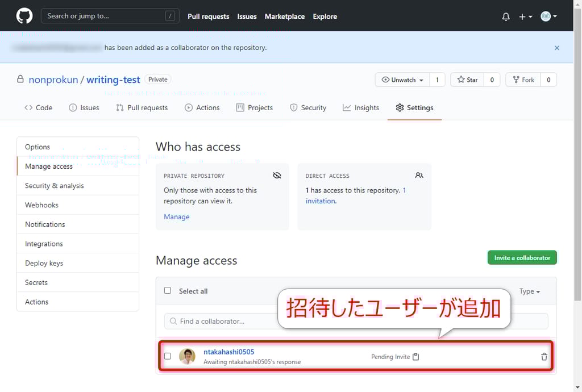
Task: Switch to the Settings tab
Action: click(x=414, y=107)
